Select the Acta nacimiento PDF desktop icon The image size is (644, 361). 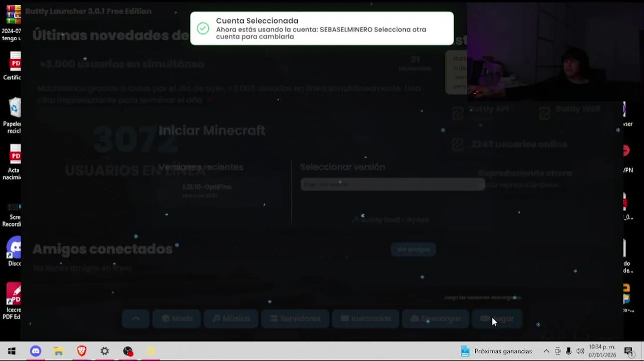(12, 162)
